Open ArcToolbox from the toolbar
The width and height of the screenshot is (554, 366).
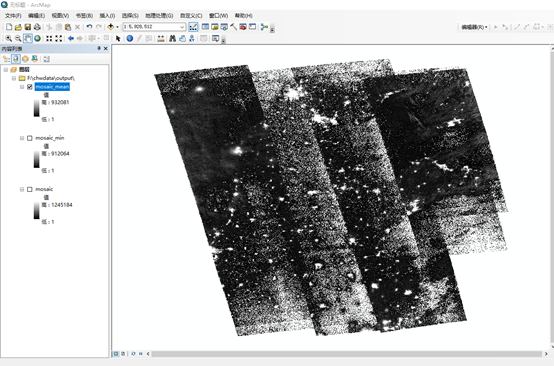click(243, 27)
